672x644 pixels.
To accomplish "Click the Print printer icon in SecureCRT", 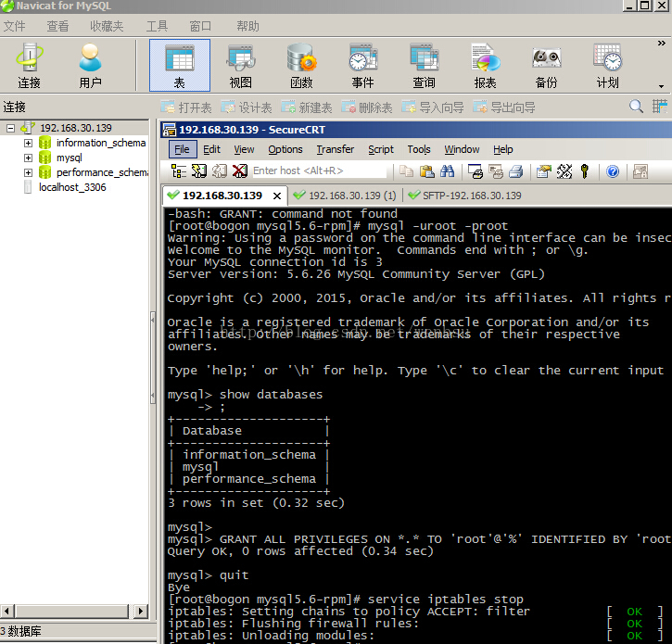I will (x=516, y=171).
